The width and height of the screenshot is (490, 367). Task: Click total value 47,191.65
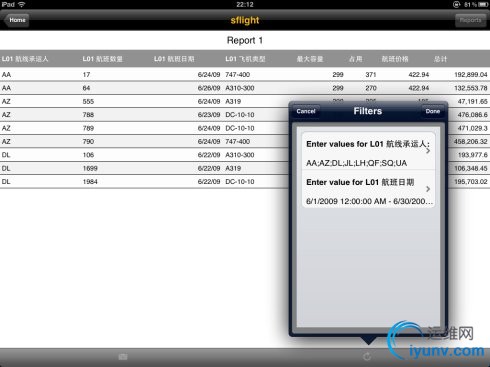473,101
